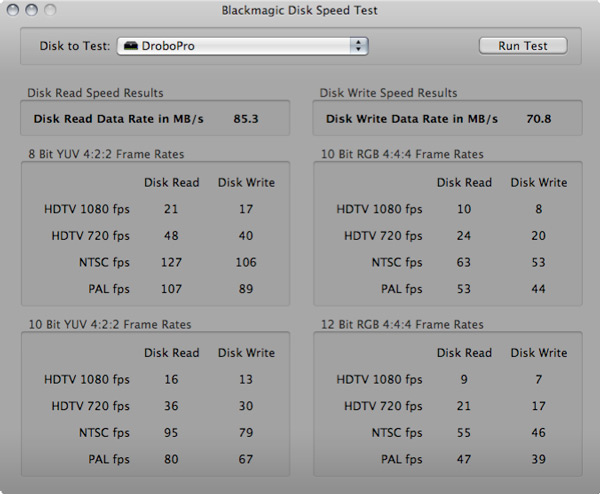Click the Disk Write Data Rate value 70.8

click(538, 119)
